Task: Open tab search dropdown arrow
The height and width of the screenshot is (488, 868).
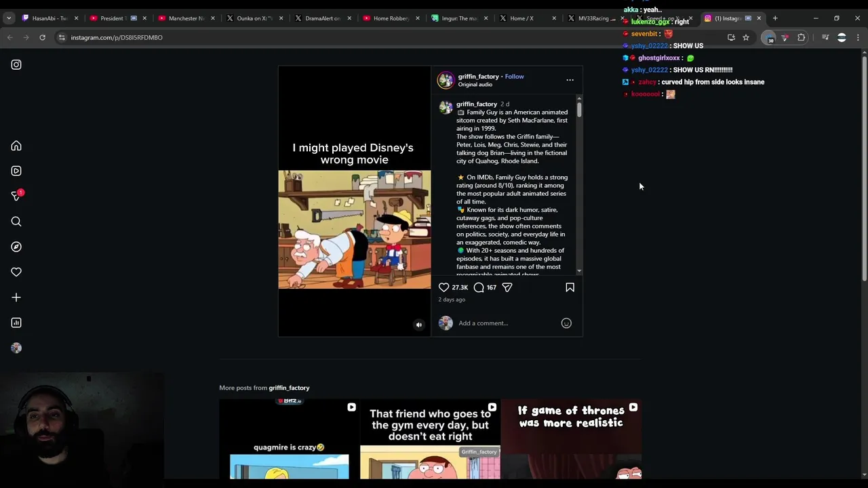Action: pos(9,18)
